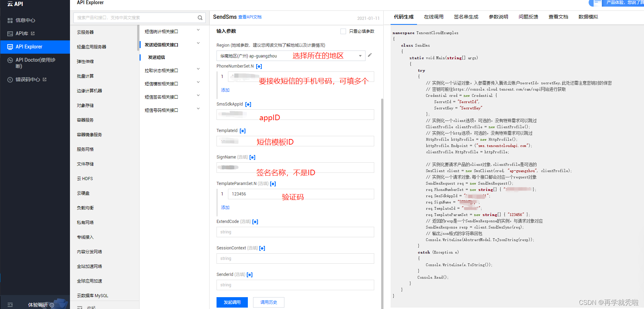Click the 体验调研 survey icon
Viewport: 644px width, 309px height.
click(52, 305)
